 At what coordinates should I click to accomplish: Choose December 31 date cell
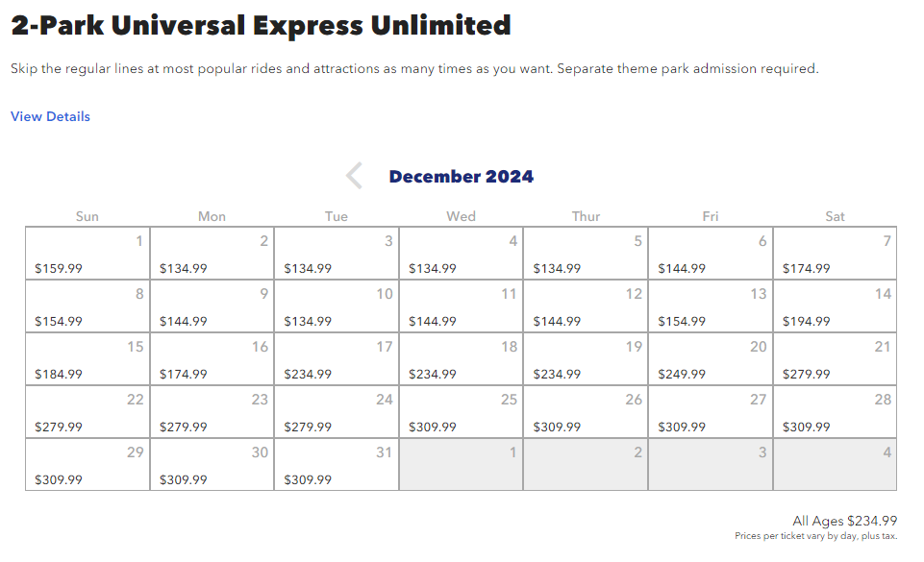(337, 465)
